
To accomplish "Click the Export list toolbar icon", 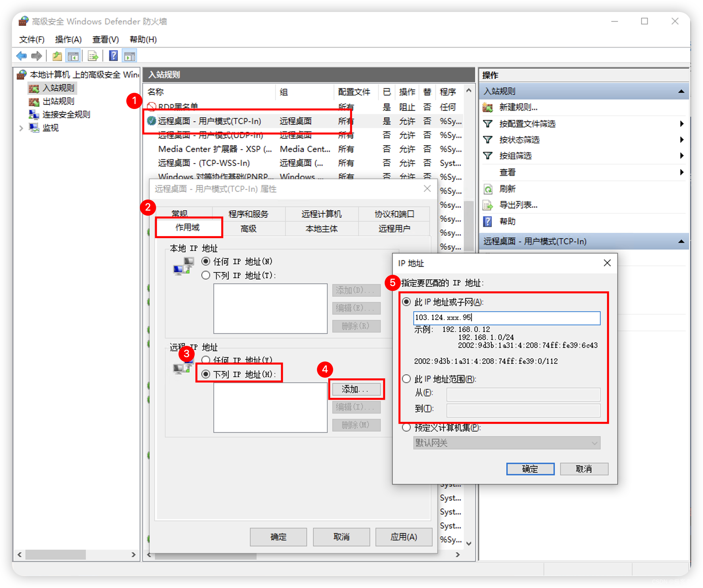I will coord(93,56).
